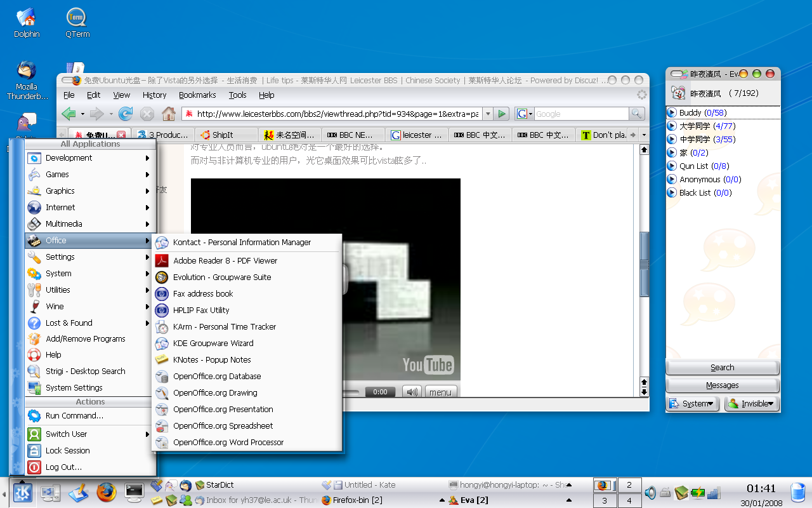
Task: Open the Firefox Bookmarks menu
Action: pyautogui.click(x=197, y=95)
